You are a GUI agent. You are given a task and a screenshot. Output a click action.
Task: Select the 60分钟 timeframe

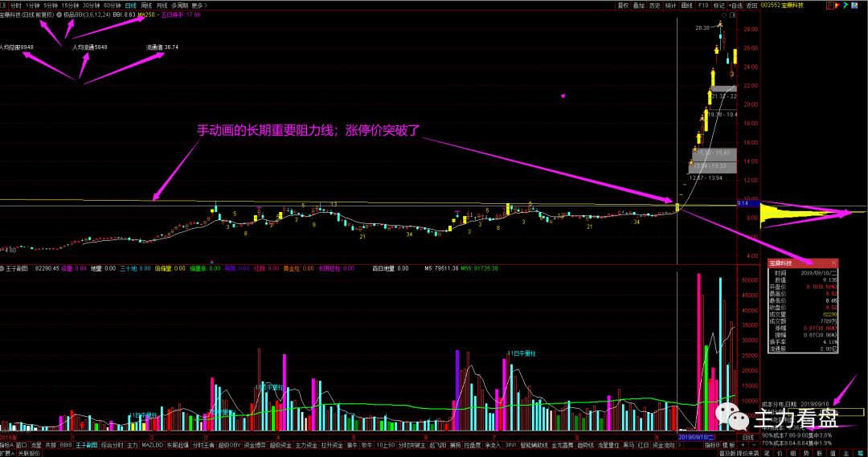pos(112,6)
